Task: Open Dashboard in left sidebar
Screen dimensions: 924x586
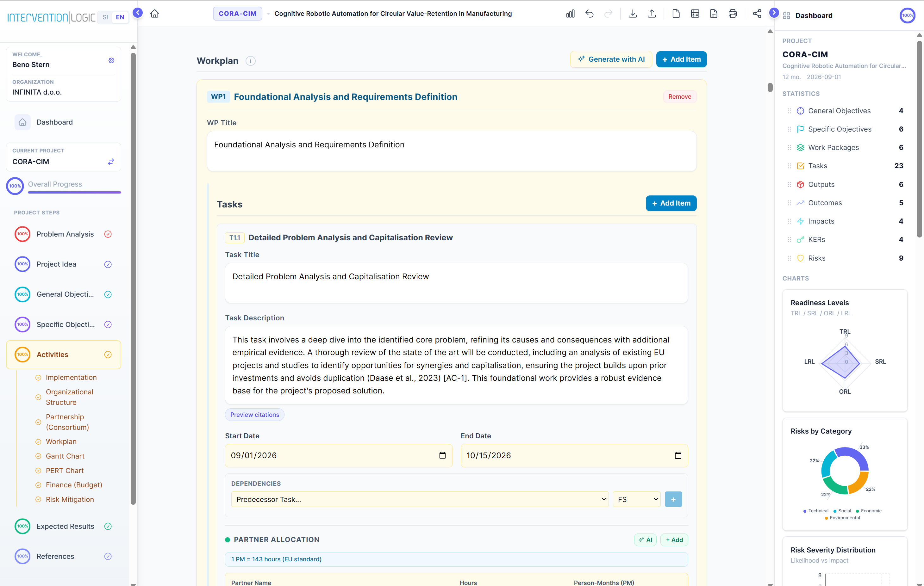Action: tap(64, 122)
